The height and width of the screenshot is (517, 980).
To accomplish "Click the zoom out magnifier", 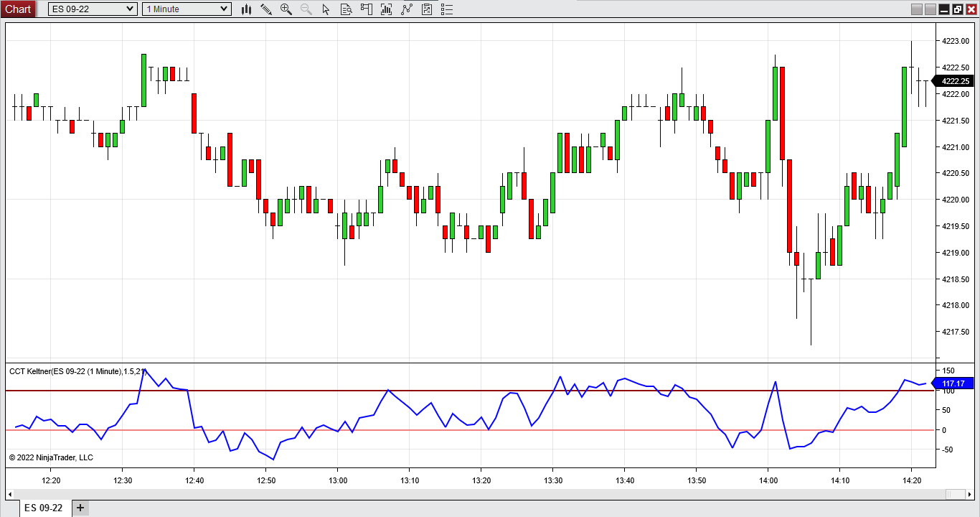I will [x=306, y=9].
